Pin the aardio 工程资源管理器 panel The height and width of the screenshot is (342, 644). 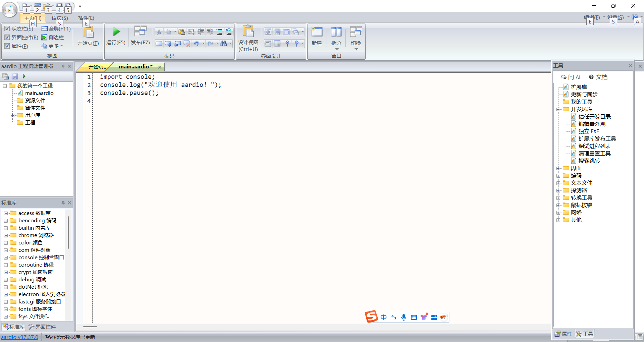tap(63, 66)
